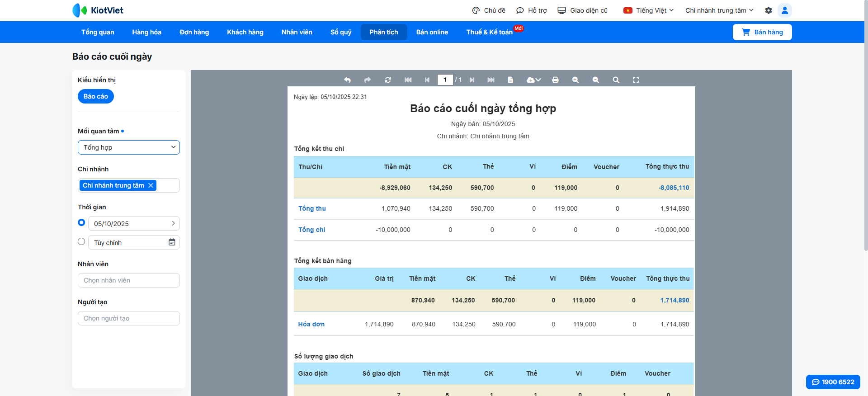Open the cloud export dropdown
The width and height of the screenshot is (868, 396).
(x=533, y=80)
